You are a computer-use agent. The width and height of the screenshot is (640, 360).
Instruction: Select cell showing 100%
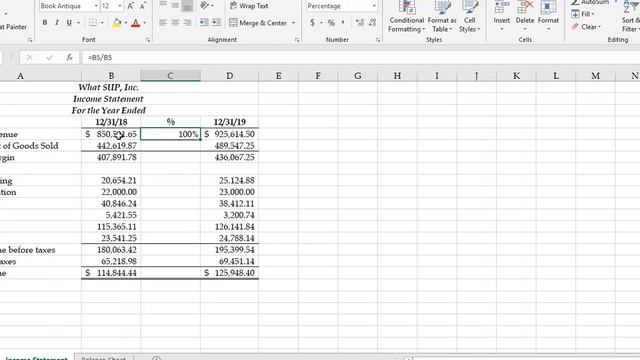(x=171, y=134)
